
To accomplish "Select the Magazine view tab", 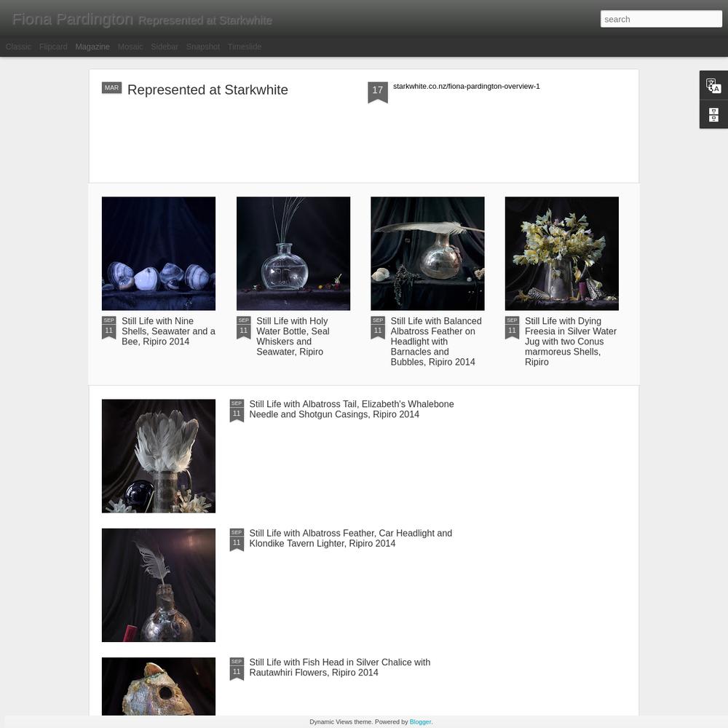I will pyautogui.click(x=92, y=47).
